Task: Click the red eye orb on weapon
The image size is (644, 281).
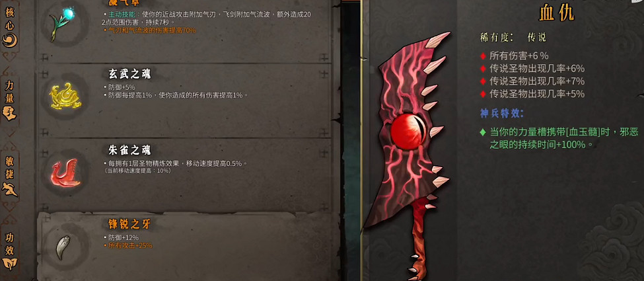Action: (x=408, y=132)
